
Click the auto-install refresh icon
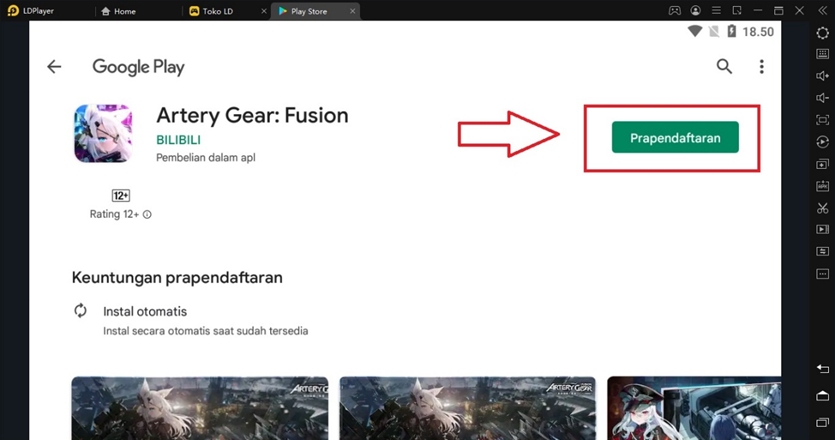pos(80,311)
